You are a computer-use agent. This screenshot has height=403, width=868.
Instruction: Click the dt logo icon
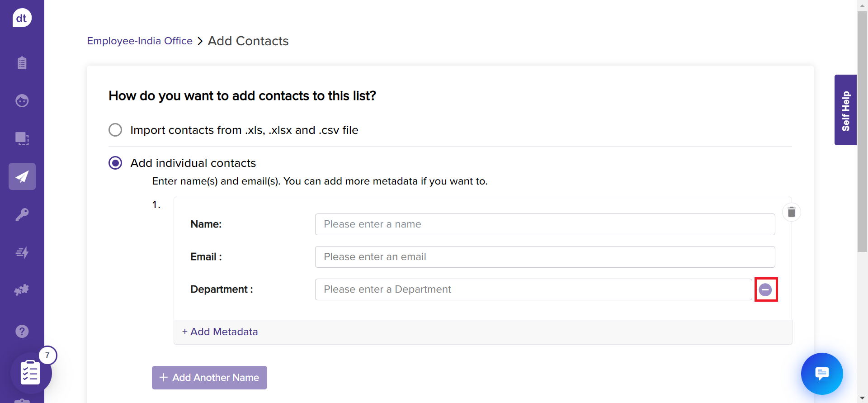pyautogui.click(x=22, y=18)
